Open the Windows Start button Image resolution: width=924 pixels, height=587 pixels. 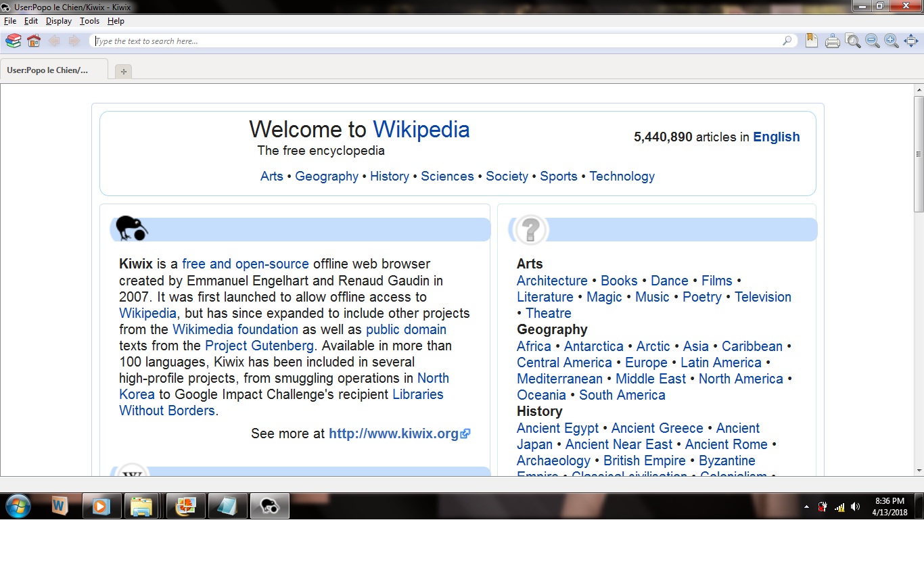pos(18,506)
